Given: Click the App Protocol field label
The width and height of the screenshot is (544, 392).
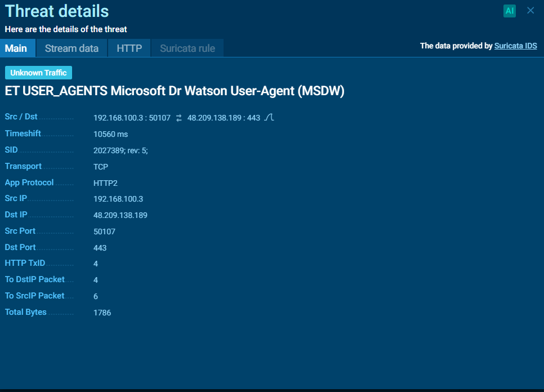Looking at the screenshot, I should click(x=29, y=182).
